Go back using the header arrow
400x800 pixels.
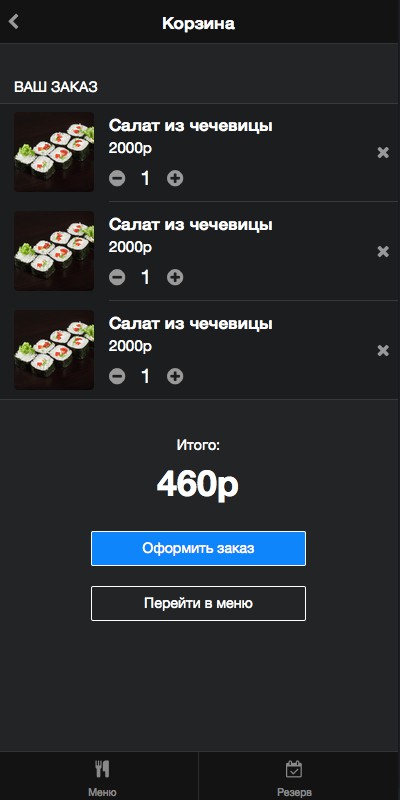coord(14,22)
